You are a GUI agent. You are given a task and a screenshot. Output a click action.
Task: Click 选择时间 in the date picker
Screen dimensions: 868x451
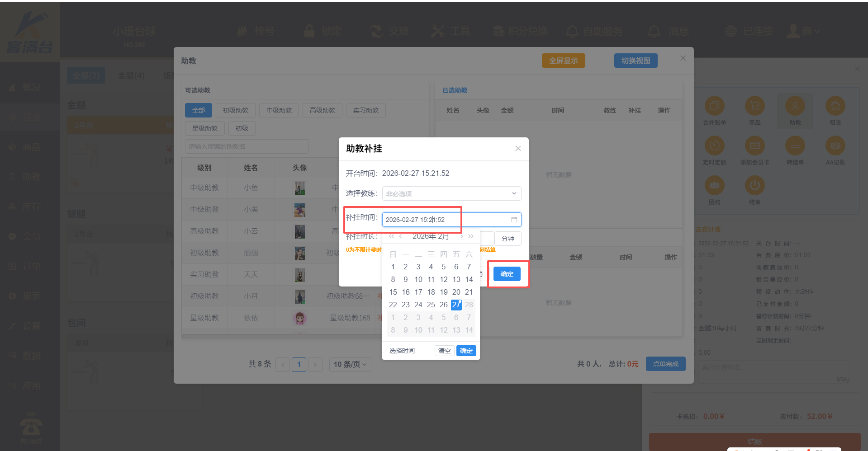click(402, 351)
